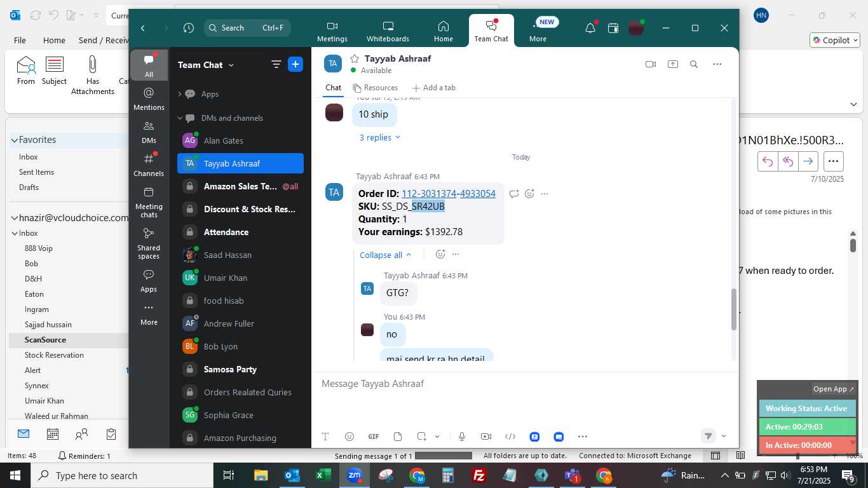The width and height of the screenshot is (868, 488).
Task: Add emoji reaction to the order message
Action: point(529,194)
